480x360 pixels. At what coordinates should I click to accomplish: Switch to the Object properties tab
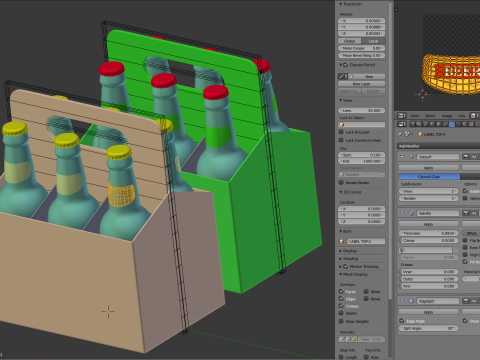click(x=439, y=124)
